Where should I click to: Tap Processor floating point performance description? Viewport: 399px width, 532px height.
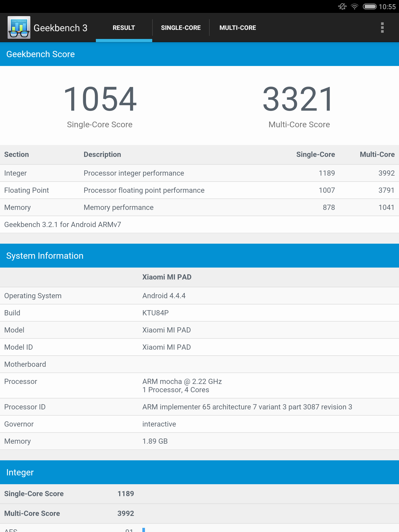(x=144, y=190)
